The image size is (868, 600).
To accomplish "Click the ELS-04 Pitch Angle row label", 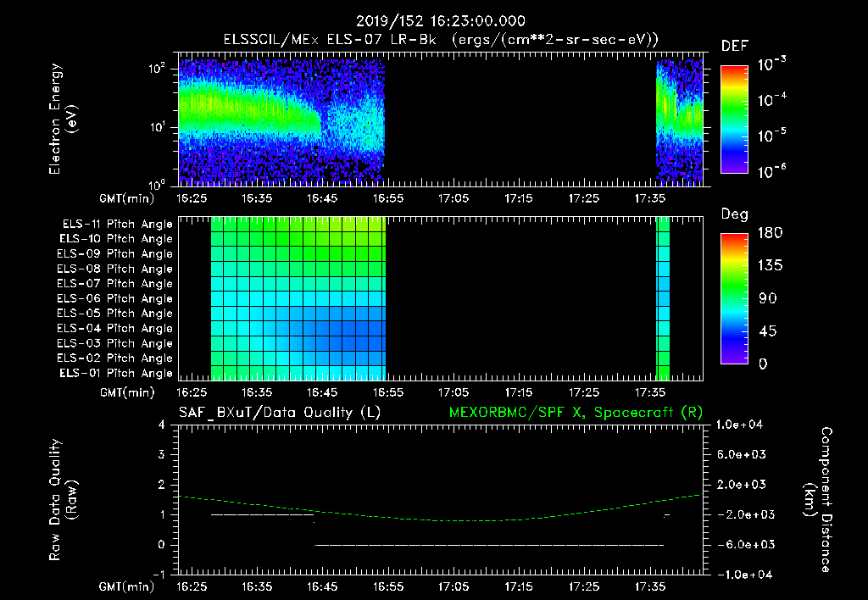I will pyautogui.click(x=114, y=329).
